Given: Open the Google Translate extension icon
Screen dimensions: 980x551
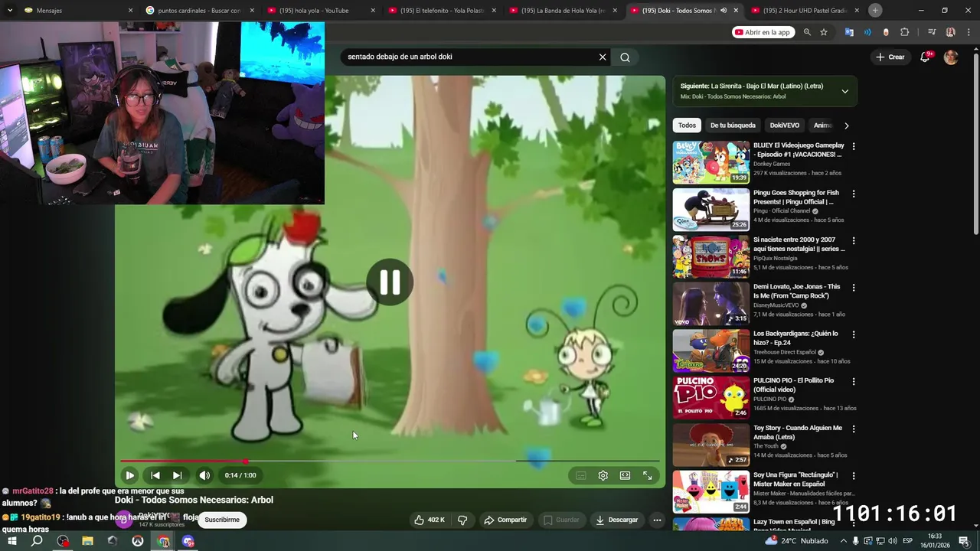Looking at the screenshot, I should point(849,32).
